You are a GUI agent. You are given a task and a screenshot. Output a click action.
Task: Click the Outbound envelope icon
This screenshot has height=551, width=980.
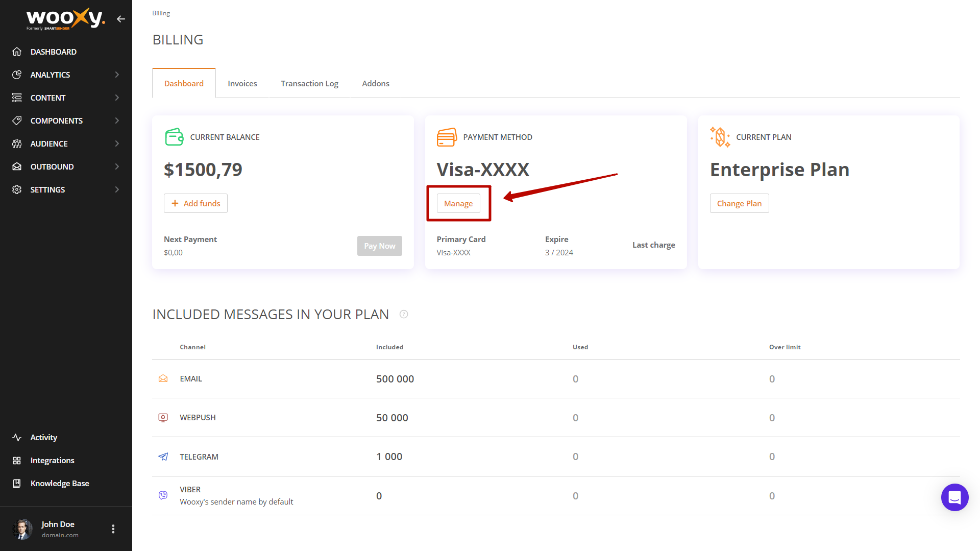pos(17,166)
